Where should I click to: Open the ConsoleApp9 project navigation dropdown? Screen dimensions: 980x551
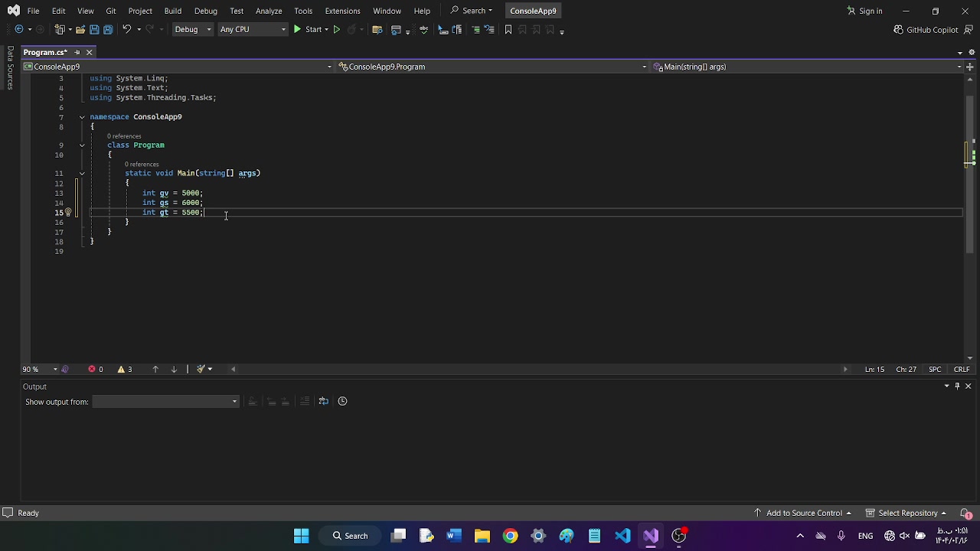point(179,67)
